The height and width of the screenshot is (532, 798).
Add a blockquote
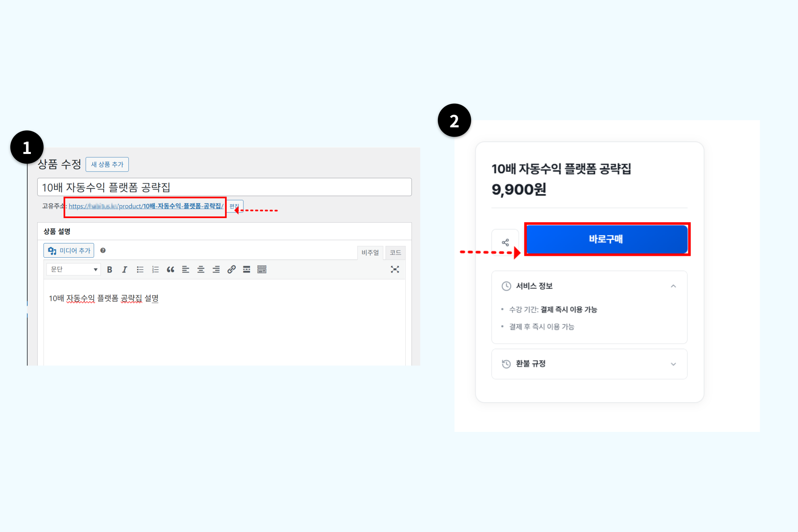pyautogui.click(x=170, y=270)
